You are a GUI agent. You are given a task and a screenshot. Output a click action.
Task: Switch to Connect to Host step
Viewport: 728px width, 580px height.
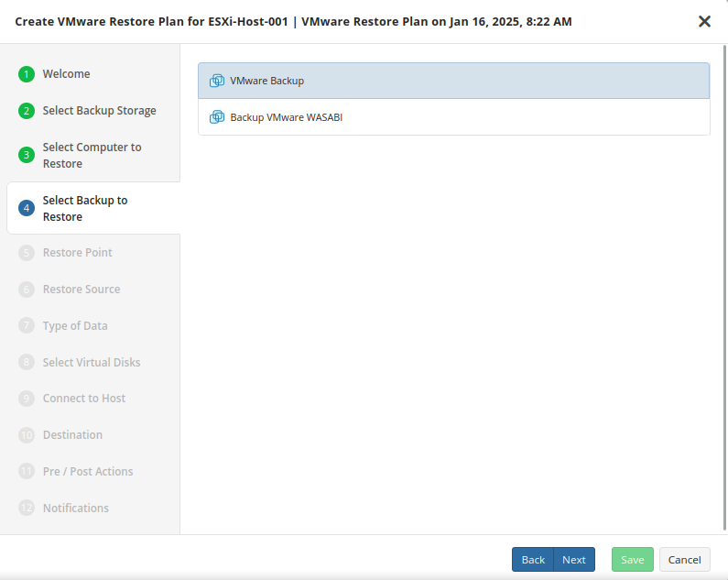tap(84, 399)
